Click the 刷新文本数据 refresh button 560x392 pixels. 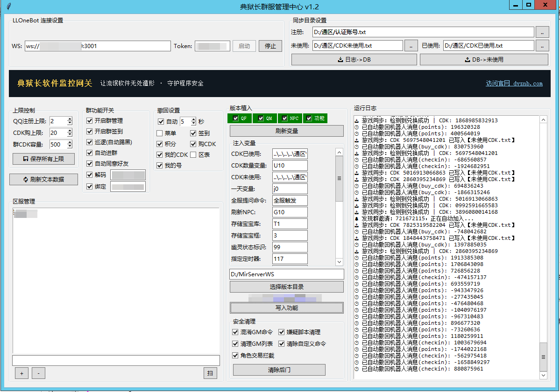tap(43, 179)
